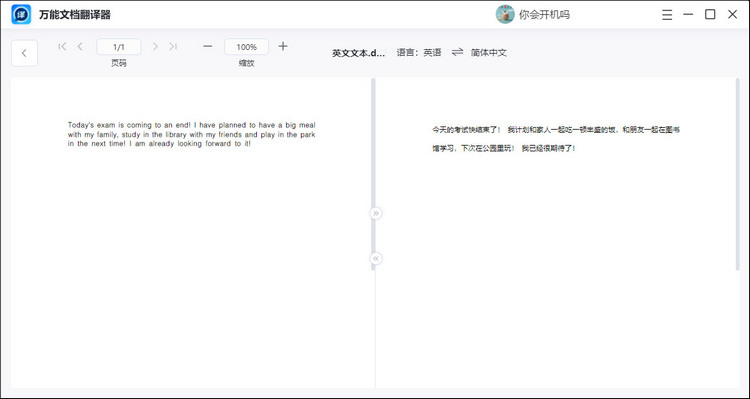Zoom out with the minus icon

tap(208, 46)
